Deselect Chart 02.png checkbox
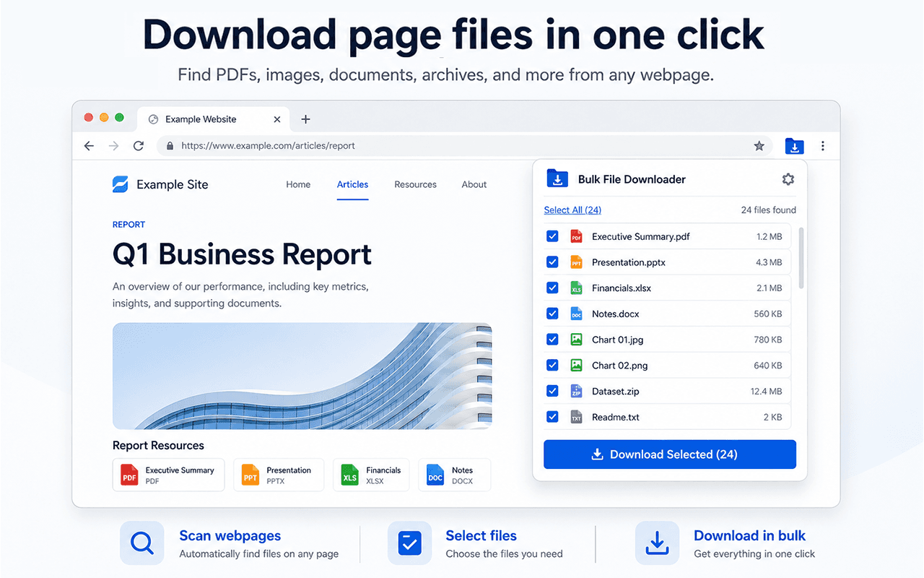Screen dimensions: 924x578 (x=552, y=365)
